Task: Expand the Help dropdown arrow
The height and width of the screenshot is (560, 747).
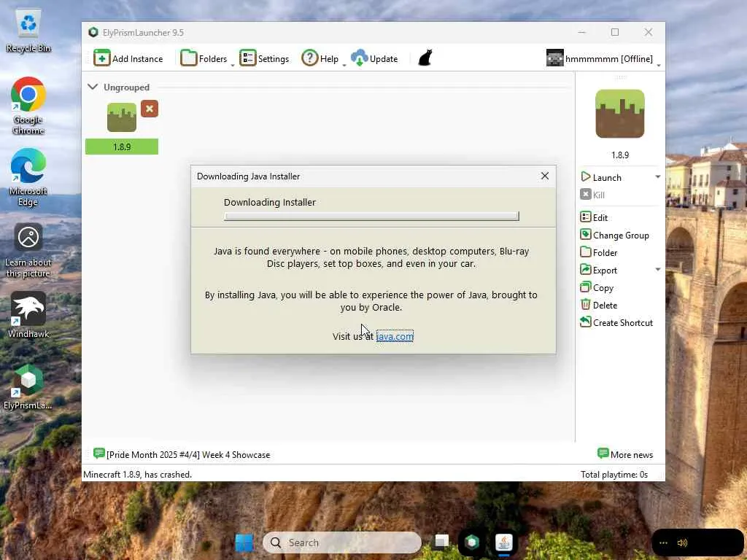Action: click(344, 64)
